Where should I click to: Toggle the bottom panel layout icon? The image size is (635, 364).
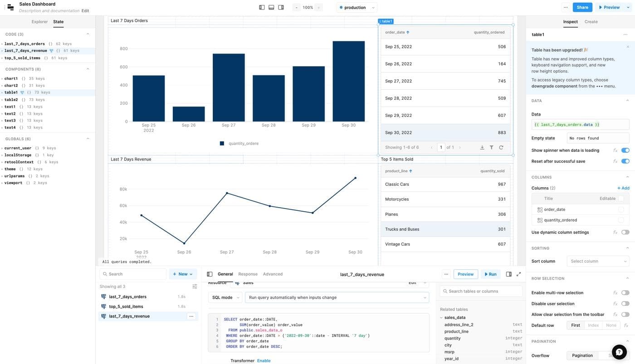click(x=271, y=7)
